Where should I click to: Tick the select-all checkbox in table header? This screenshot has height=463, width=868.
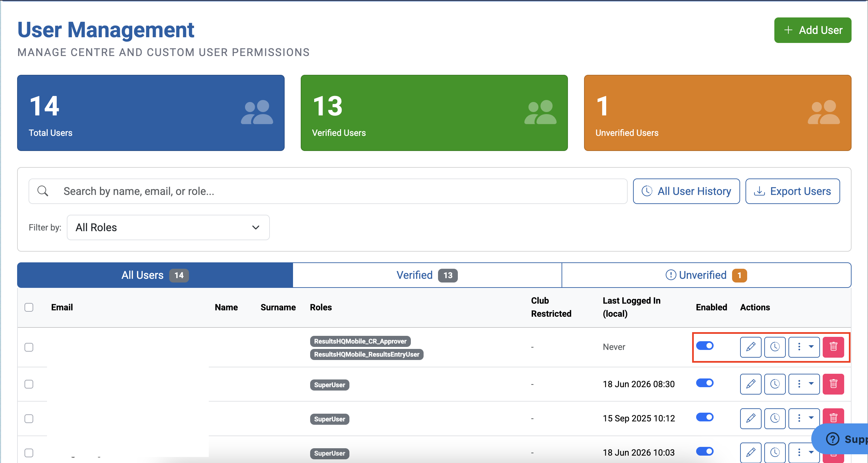coord(29,307)
